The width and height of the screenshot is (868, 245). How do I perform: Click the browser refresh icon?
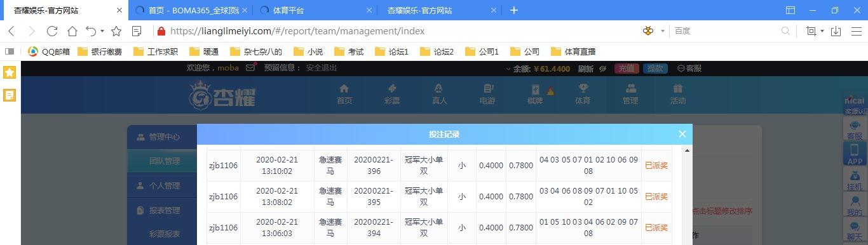[52, 31]
